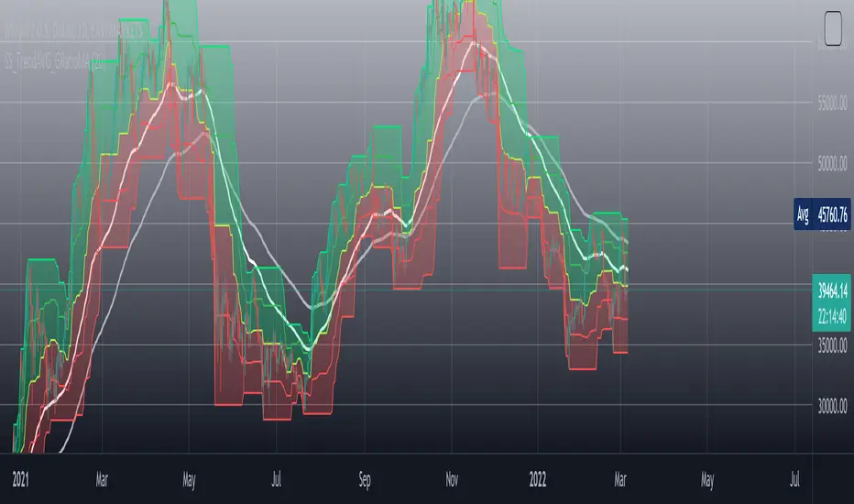The width and height of the screenshot is (854, 504).
Task: Open the SS_TrendAVG_GRatioMA indicator legend
Action: [x=54, y=61]
